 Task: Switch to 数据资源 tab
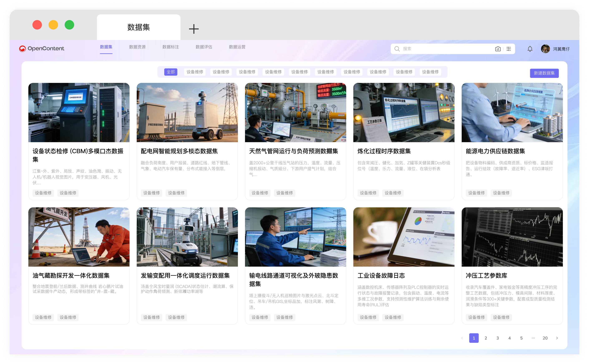(x=137, y=47)
